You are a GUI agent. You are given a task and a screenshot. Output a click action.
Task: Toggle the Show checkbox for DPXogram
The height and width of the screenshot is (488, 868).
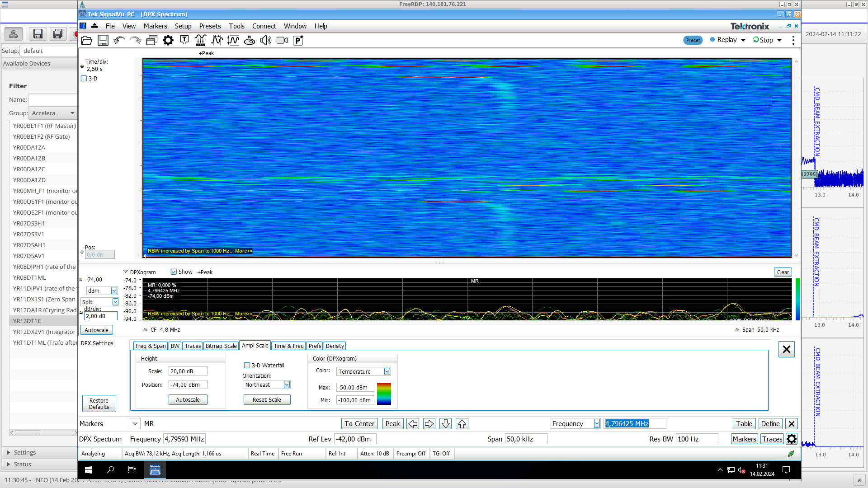(174, 272)
